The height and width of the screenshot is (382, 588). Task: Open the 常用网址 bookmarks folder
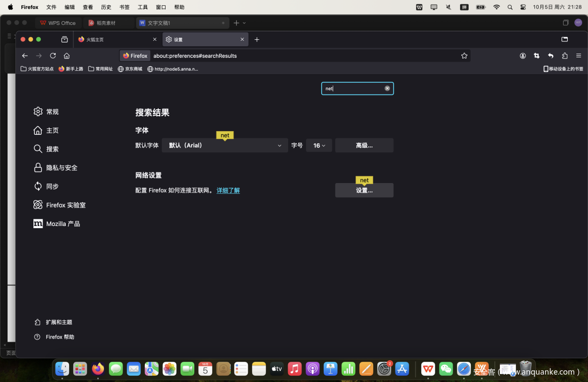coord(100,69)
